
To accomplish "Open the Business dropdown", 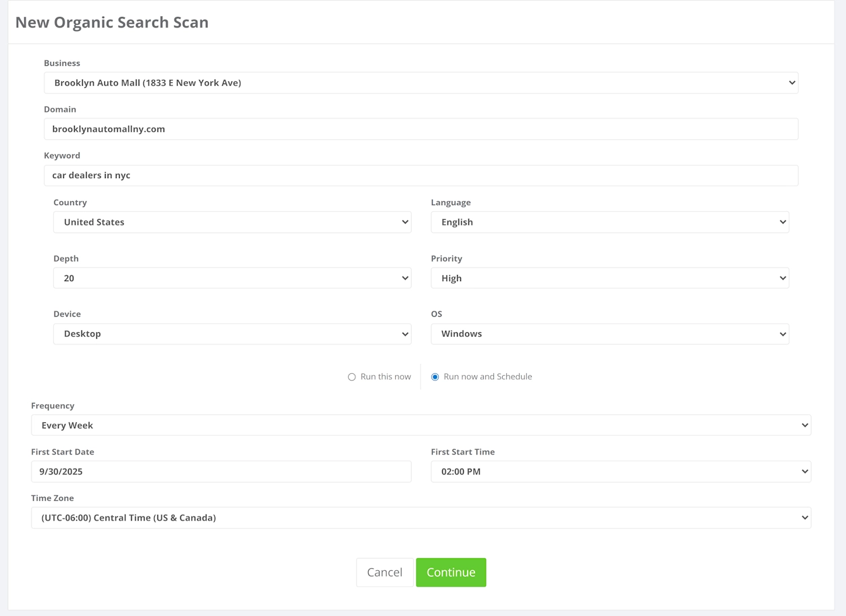I will [421, 83].
